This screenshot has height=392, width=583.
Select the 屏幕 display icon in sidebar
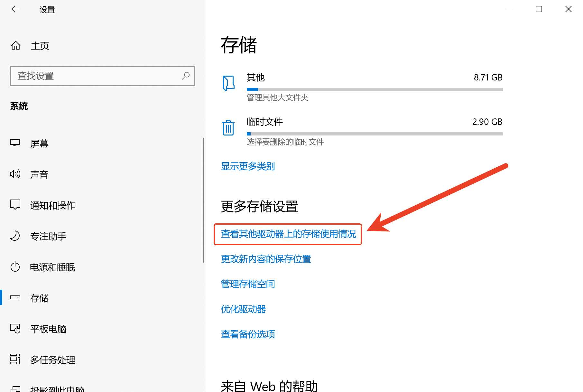[x=14, y=143]
